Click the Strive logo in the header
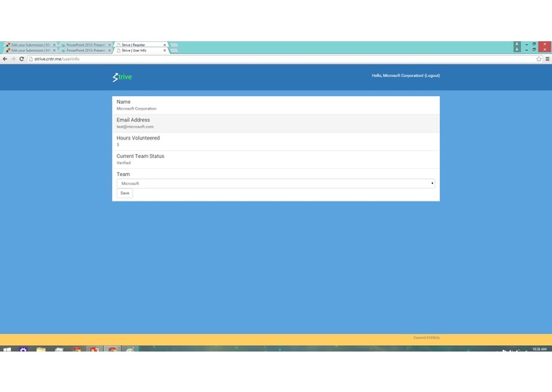The height and width of the screenshot is (392, 552). tap(122, 77)
